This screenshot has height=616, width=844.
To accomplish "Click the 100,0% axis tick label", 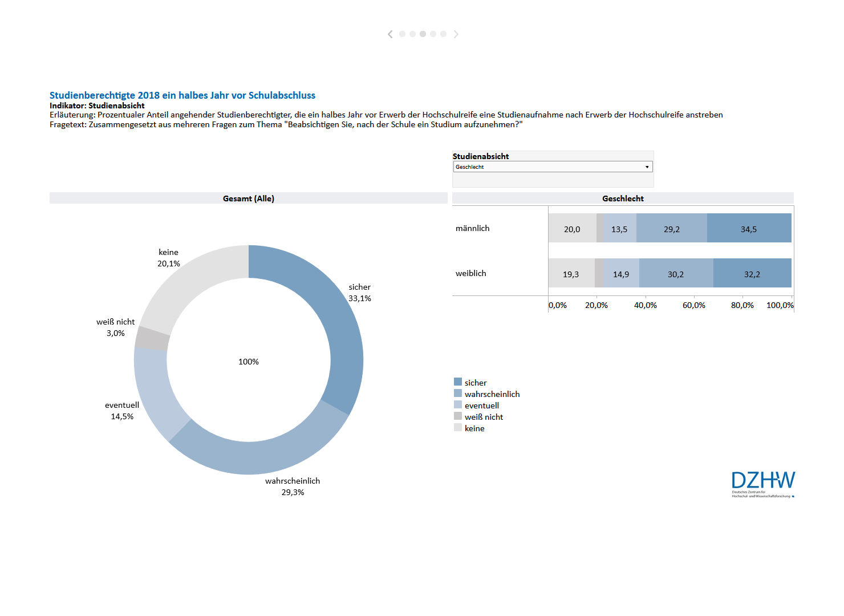I will pyautogui.click(x=780, y=305).
